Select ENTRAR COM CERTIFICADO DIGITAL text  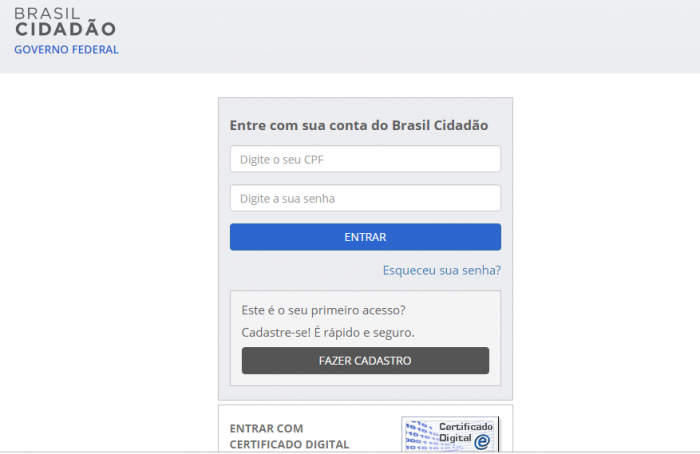click(x=289, y=437)
